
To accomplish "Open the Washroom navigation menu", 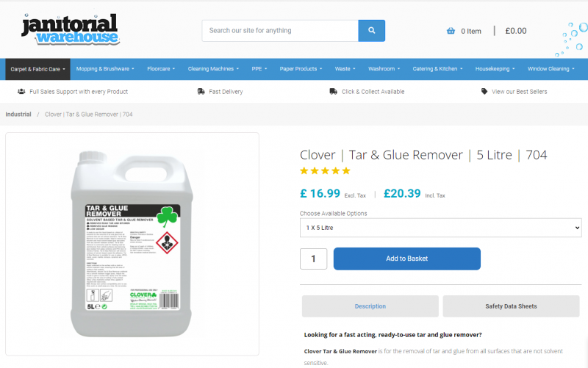I will (384, 69).
